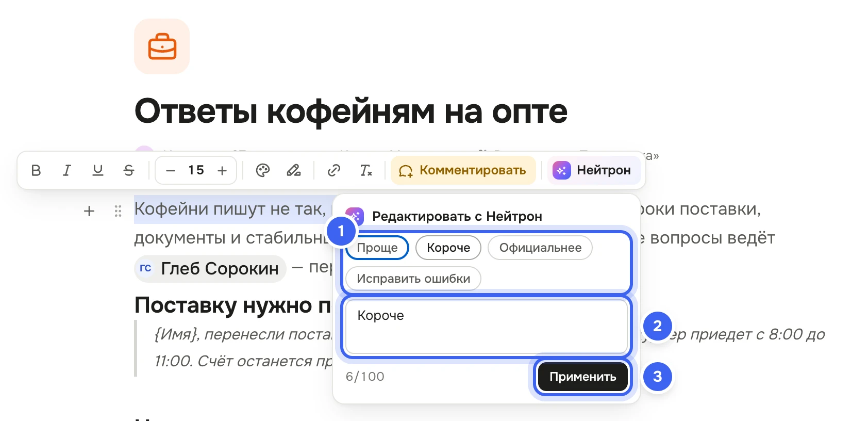Focus the prompt field containing Короче
Viewport: 868px width, 421px height.
[x=487, y=327]
